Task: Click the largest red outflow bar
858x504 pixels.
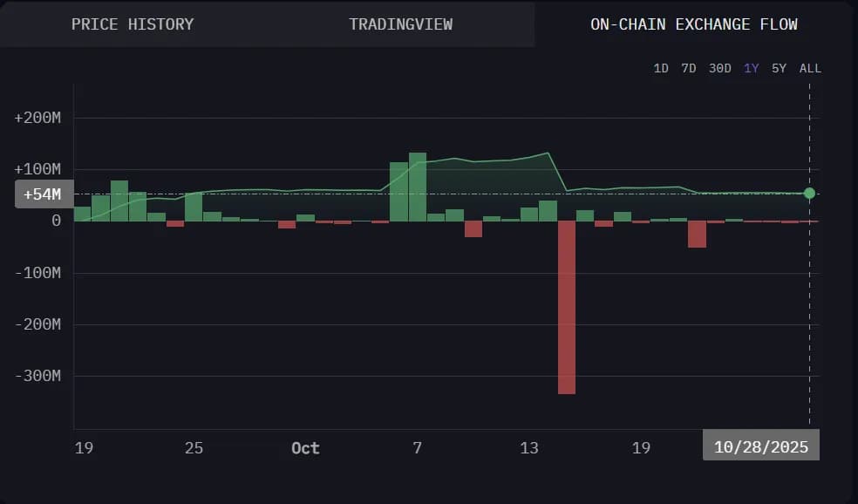Action: coord(567,307)
